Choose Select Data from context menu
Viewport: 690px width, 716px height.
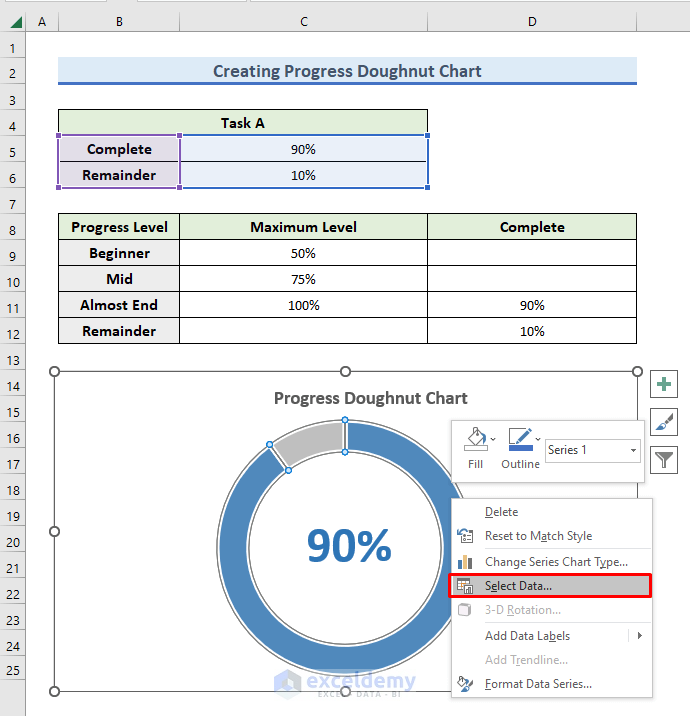550,586
